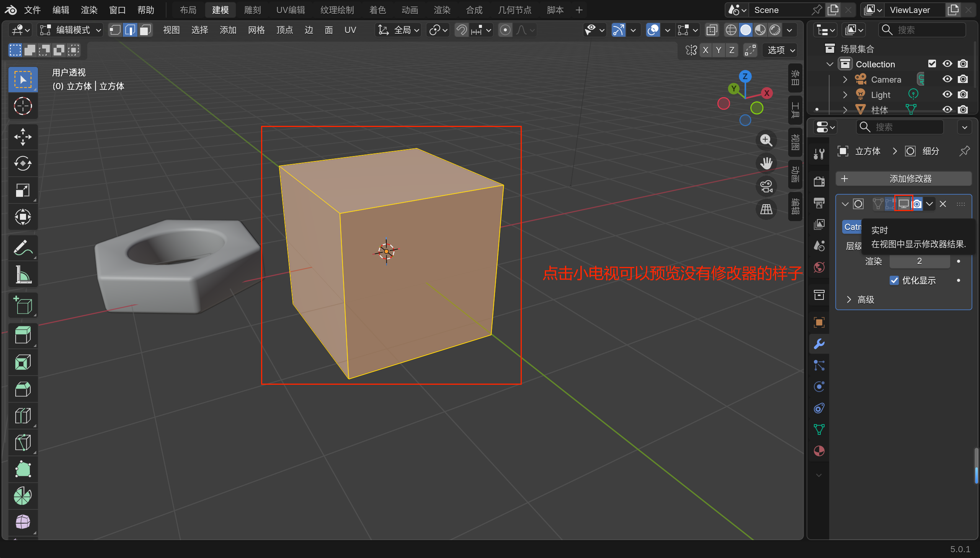This screenshot has width=980, height=558.
Task: Select the Loop Cut tool
Action: 23,416
